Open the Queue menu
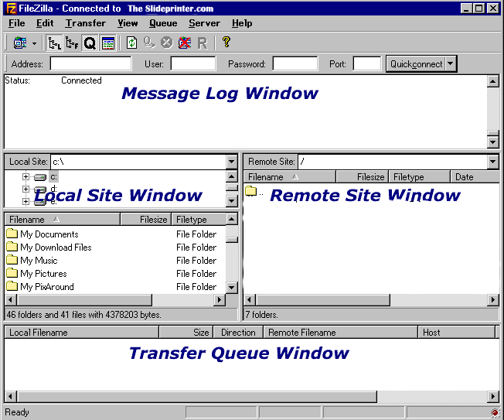The image size is (504, 420). tap(163, 23)
